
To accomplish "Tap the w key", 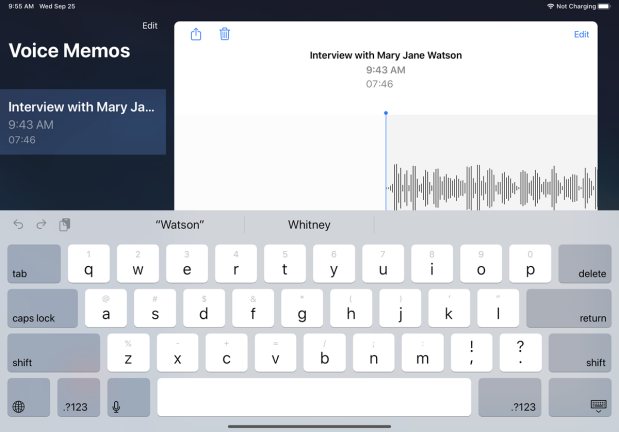I will pyautogui.click(x=138, y=263).
